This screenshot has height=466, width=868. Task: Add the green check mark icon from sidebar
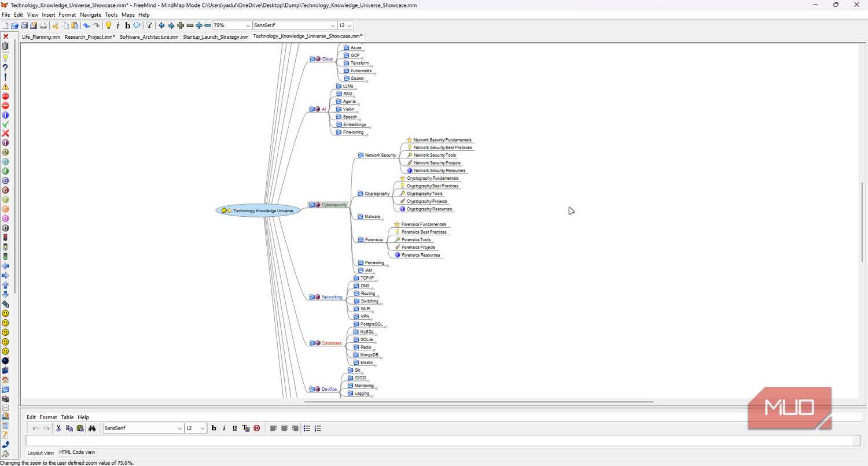[x=6, y=124]
